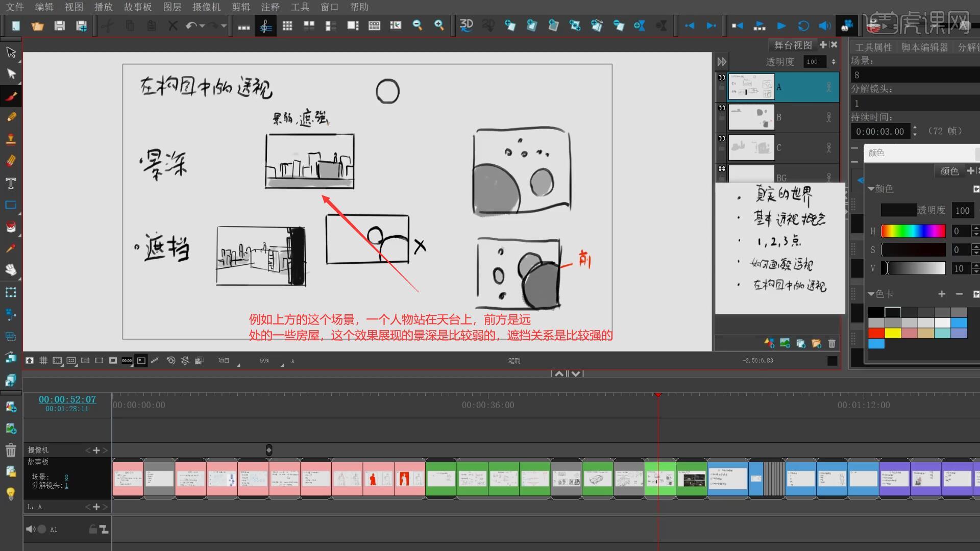Click the Save project icon
980x551 pixels.
click(x=60, y=26)
